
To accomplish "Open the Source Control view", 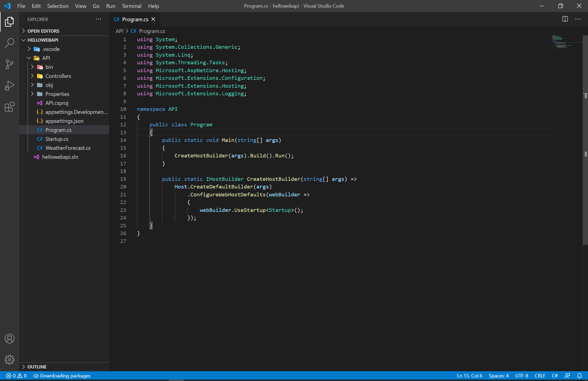I will [10, 64].
